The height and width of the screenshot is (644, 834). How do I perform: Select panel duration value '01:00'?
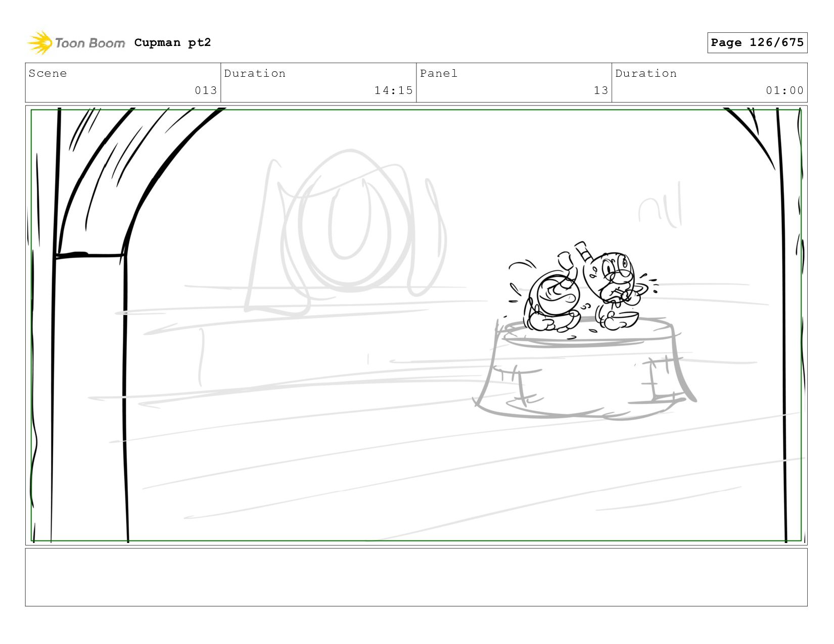point(784,90)
